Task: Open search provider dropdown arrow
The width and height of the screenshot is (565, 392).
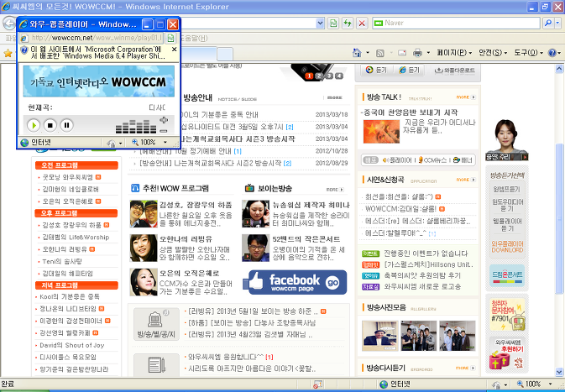Action: pyautogui.click(x=557, y=23)
